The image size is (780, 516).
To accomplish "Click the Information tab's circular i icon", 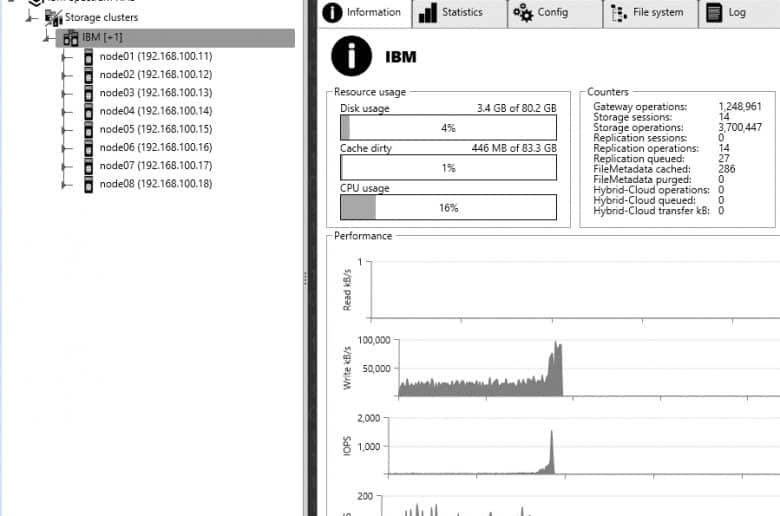I will point(332,12).
